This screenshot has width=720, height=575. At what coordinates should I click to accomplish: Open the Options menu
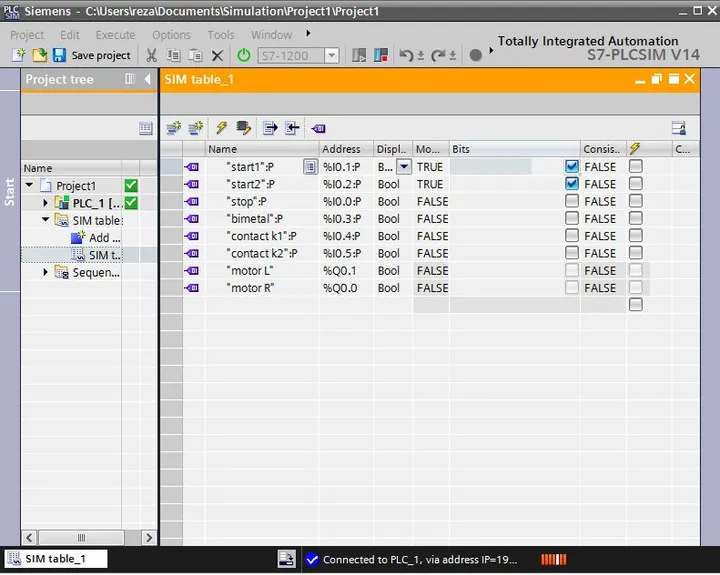(171, 35)
